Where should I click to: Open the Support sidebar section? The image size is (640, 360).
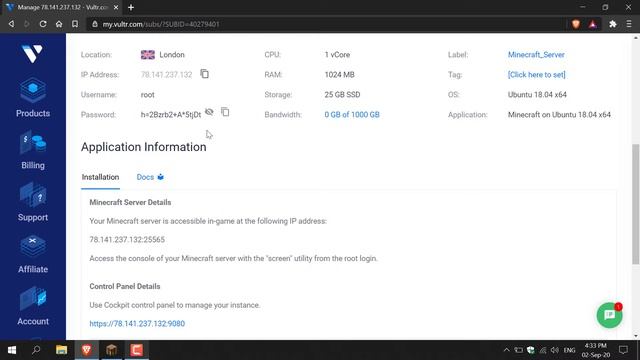pos(33,202)
